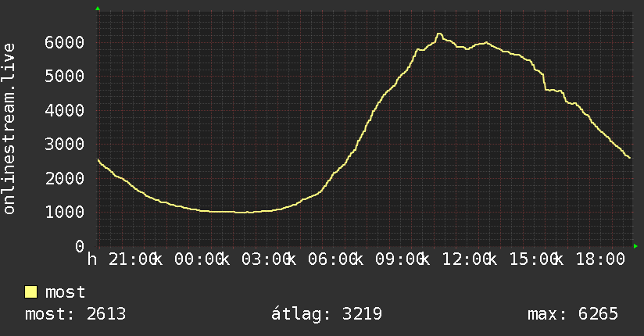Click the 3000 y-axis label
Viewport: 644px width, 336px height.
coord(65,144)
